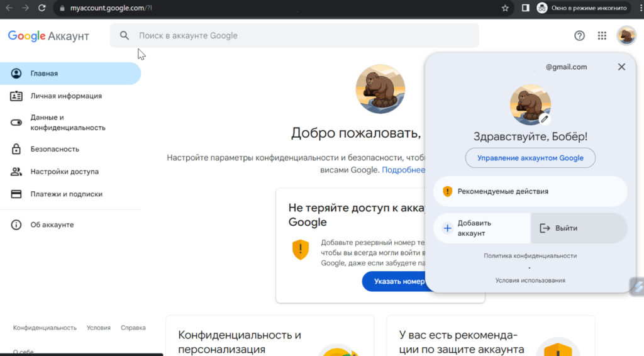Click the browser forward arrow
The height and width of the screenshot is (356, 644).
coord(25,8)
